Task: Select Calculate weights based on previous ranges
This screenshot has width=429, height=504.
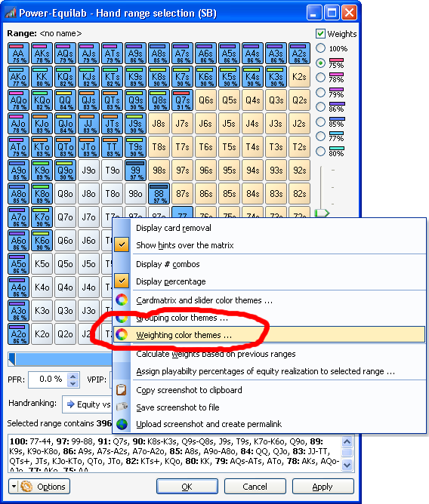Action: click(270, 354)
